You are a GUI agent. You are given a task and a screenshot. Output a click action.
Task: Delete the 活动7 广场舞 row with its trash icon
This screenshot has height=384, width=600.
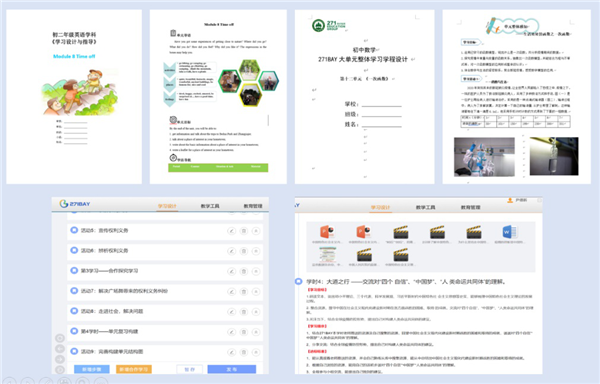(244, 292)
